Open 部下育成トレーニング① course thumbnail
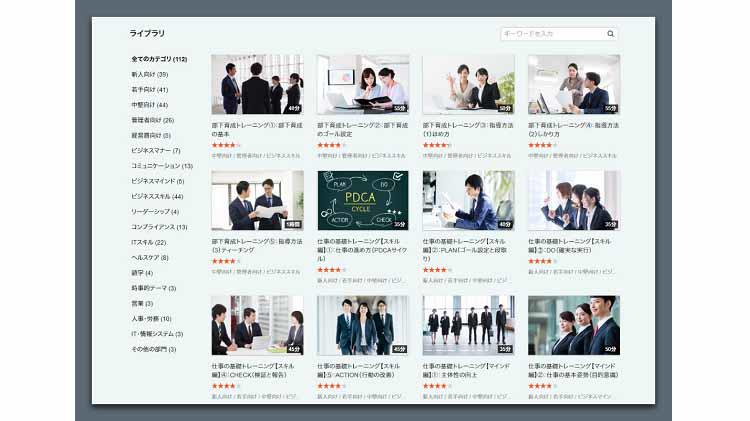This screenshot has height=421, width=750. tap(257, 84)
